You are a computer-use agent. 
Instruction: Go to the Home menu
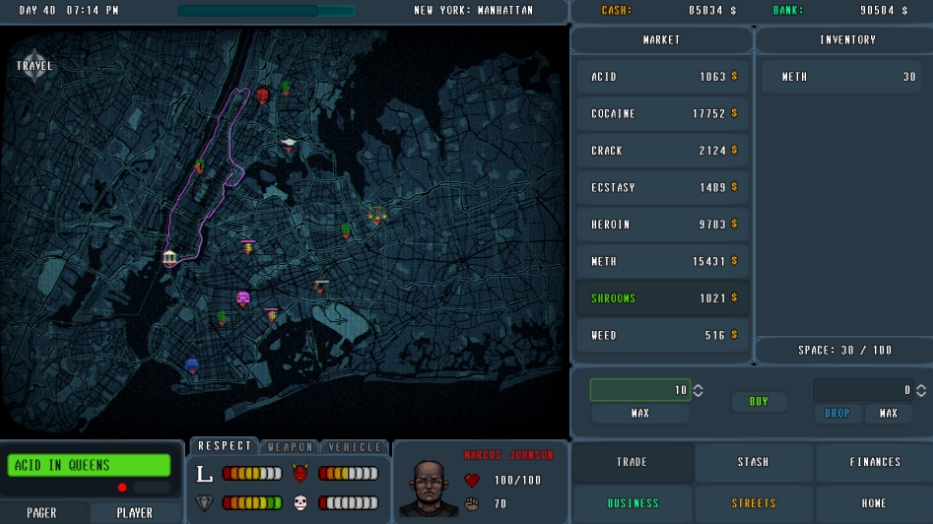[x=875, y=503]
